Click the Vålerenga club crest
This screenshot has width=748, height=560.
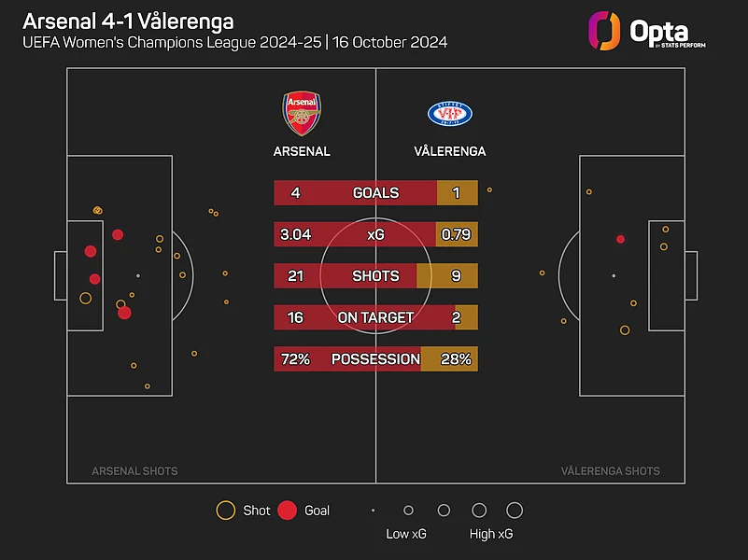point(450,115)
